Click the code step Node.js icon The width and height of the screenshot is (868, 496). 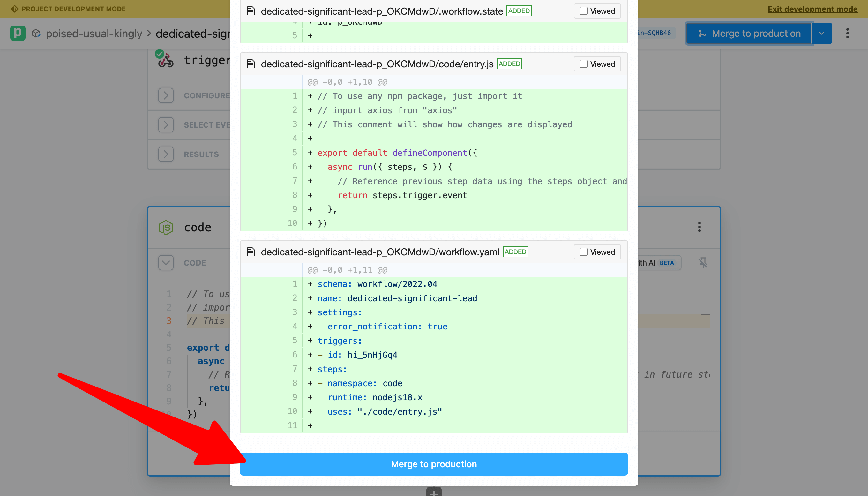(166, 227)
